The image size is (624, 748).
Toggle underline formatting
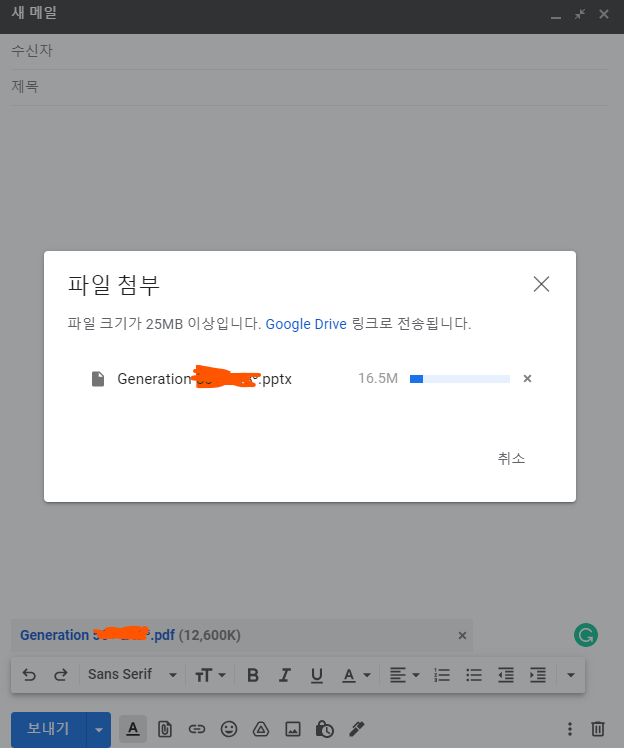pyautogui.click(x=317, y=675)
